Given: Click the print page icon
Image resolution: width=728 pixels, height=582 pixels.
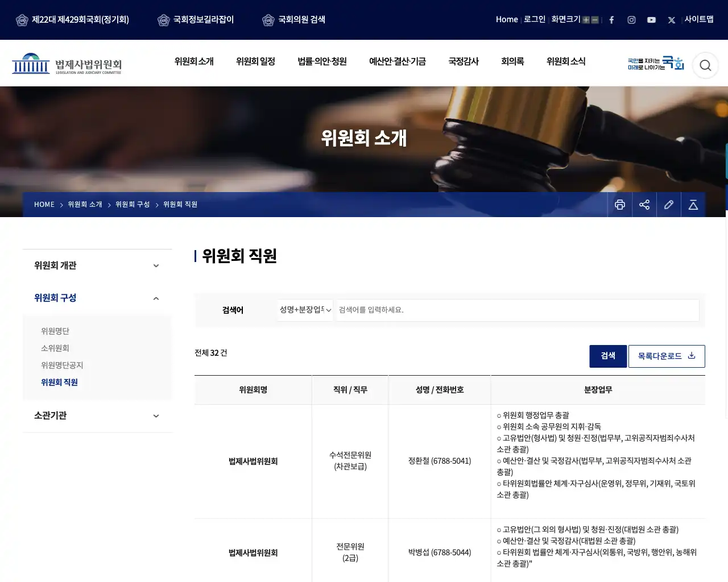Looking at the screenshot, I should click(x=620, y=205).
